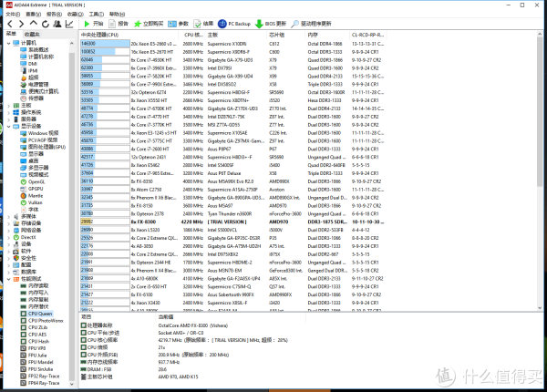Expand the 服务器 tree node
Screen dimensions: 547x392
9,119
